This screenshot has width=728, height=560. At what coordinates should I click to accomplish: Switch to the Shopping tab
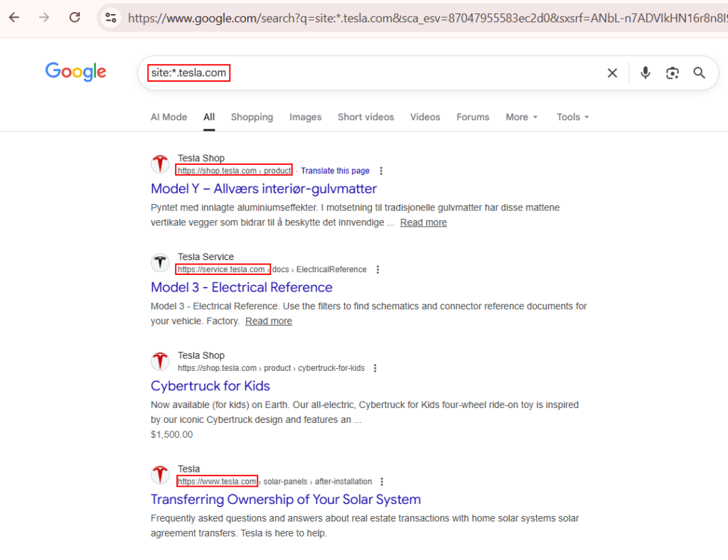point(252,117)
